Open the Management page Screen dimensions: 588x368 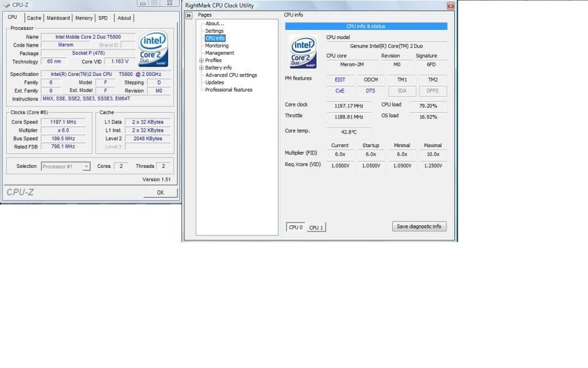click(x=219, y=53)
